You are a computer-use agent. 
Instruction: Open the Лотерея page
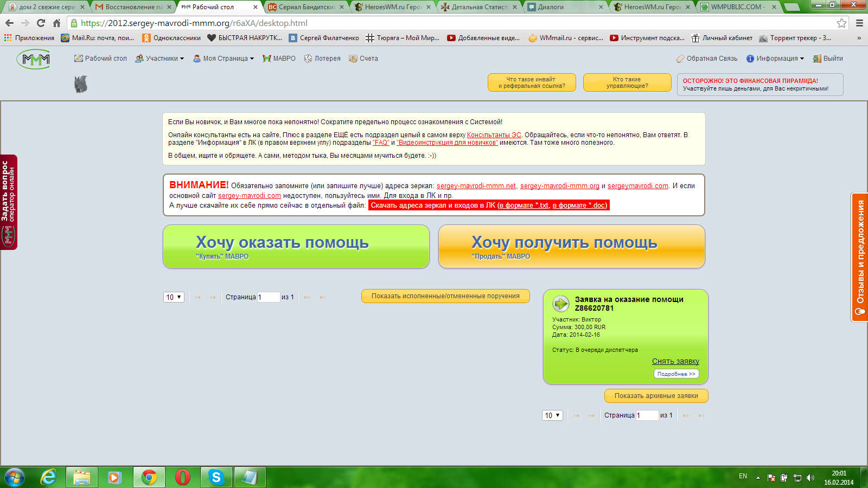pyautogui.click(x=322, y=59)
